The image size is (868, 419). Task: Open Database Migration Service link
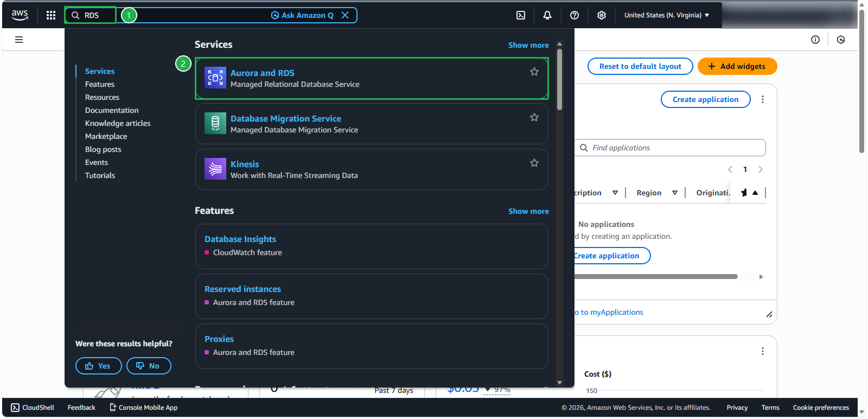pyautogui.click(x=286, y=118)
